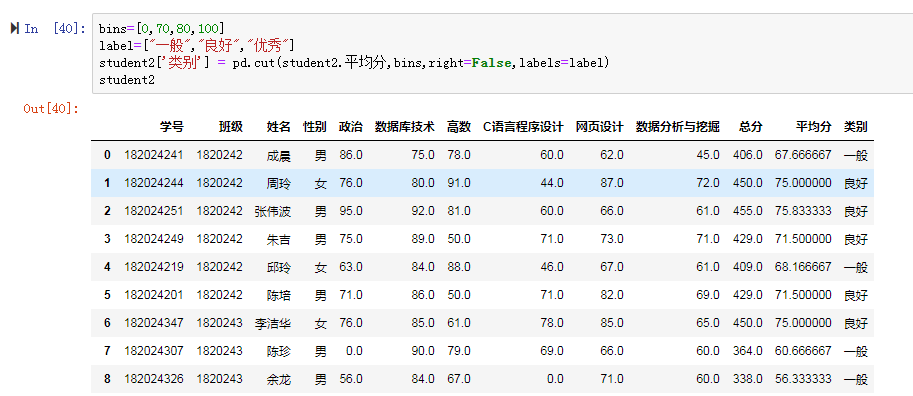Click the 平均分 column header
This screenshot has height=396, width=913.
pyautogui.click(x=814, y=127)
